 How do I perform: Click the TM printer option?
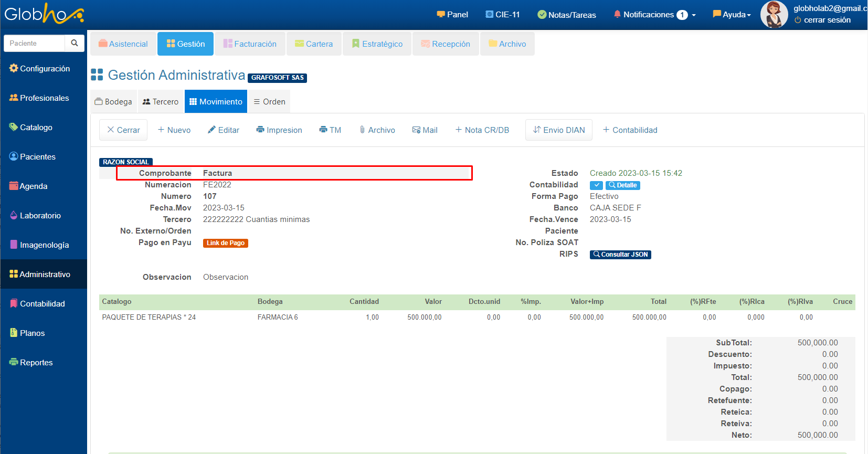pos(330,130)
